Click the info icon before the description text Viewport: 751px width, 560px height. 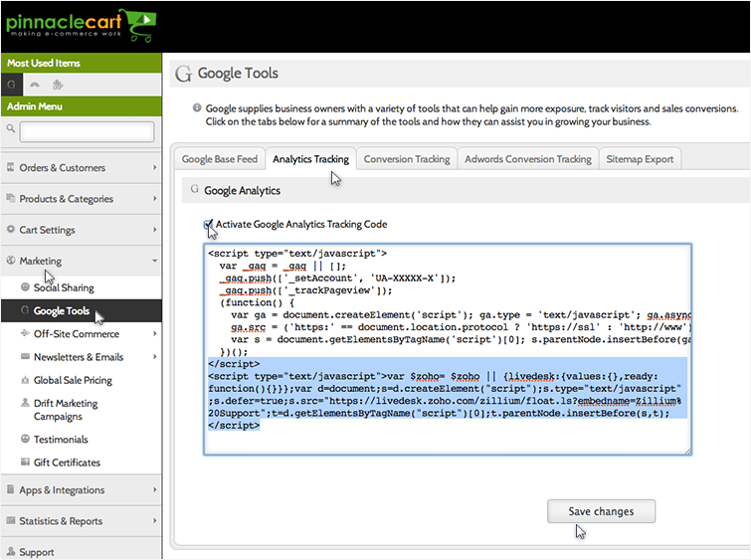point(196,107)
